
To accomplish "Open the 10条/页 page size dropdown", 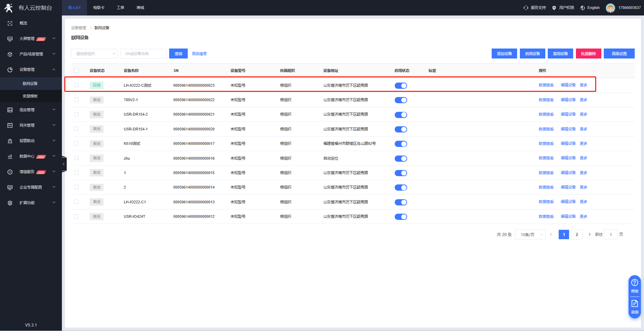I will point(530,235).
